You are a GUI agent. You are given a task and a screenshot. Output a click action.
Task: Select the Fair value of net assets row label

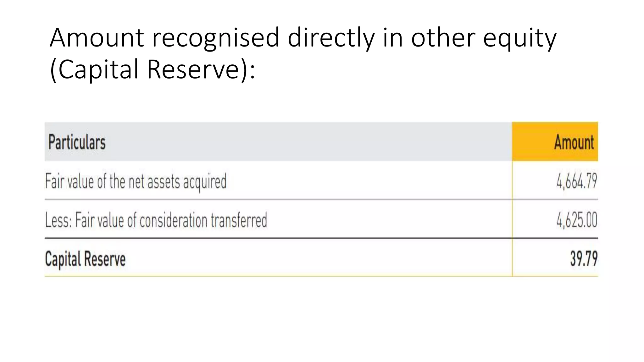click(136, 182)
